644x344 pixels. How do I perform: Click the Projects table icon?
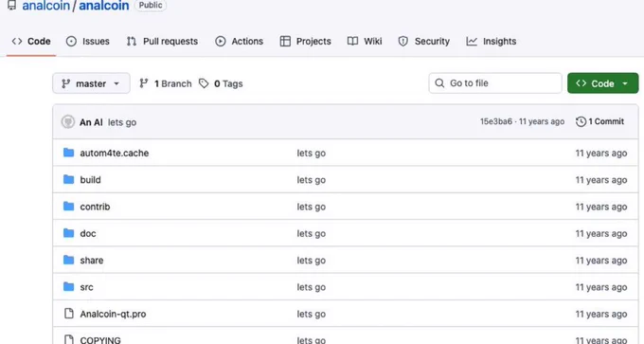[285, 42]
